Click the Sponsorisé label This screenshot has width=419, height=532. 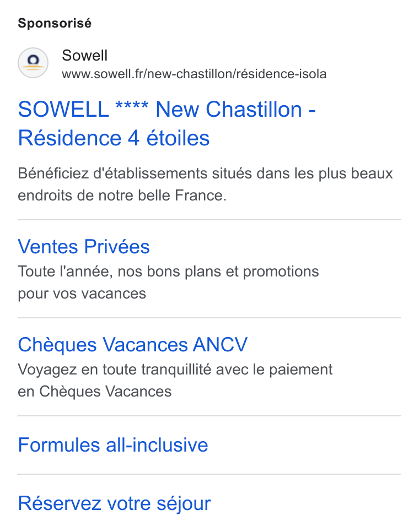point(55,24)
